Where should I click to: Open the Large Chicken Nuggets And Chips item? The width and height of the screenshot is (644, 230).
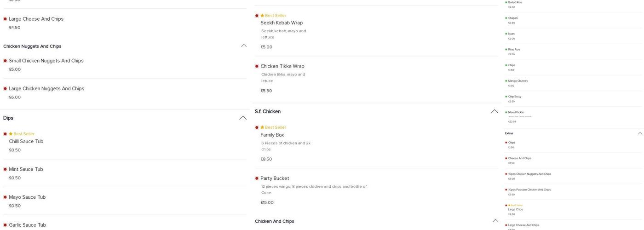tap(46, 89)
